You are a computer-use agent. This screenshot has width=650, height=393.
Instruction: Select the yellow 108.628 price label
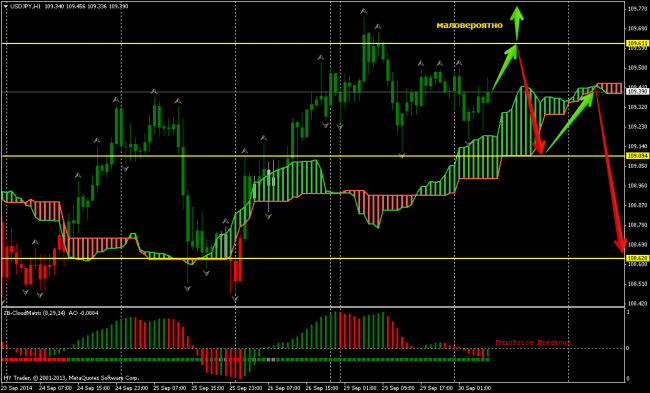coord(638,258)
